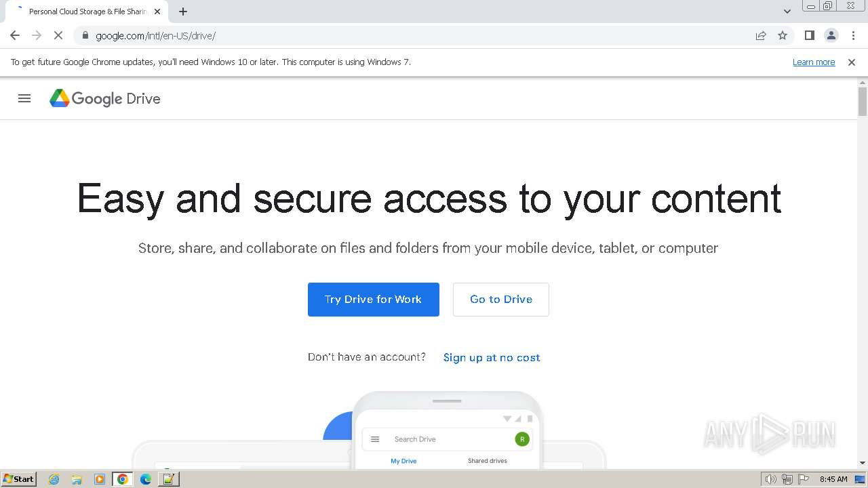868x488 pixels.
Task: Click the Google Drive logo
Action: pos(105,98)
